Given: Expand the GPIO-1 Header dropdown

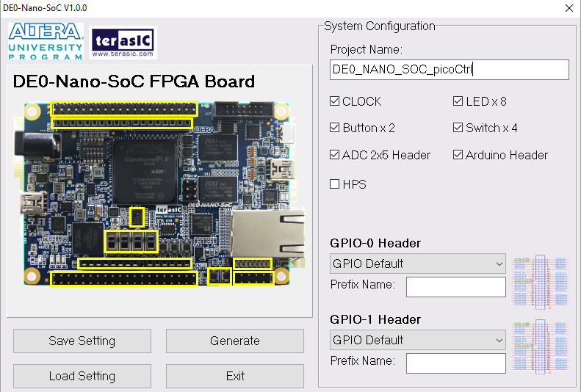Looking at the screenshot, I should point(418,340).
